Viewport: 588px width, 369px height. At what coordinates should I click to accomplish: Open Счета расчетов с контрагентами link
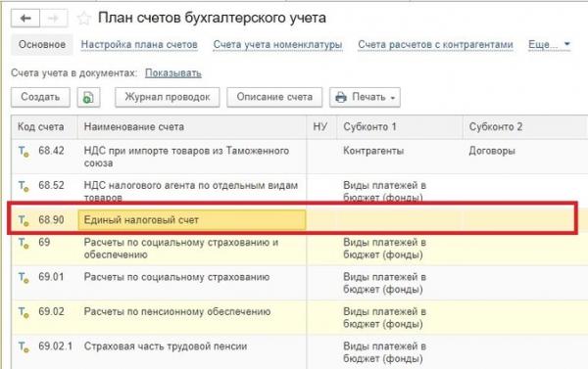pos(435,45)
